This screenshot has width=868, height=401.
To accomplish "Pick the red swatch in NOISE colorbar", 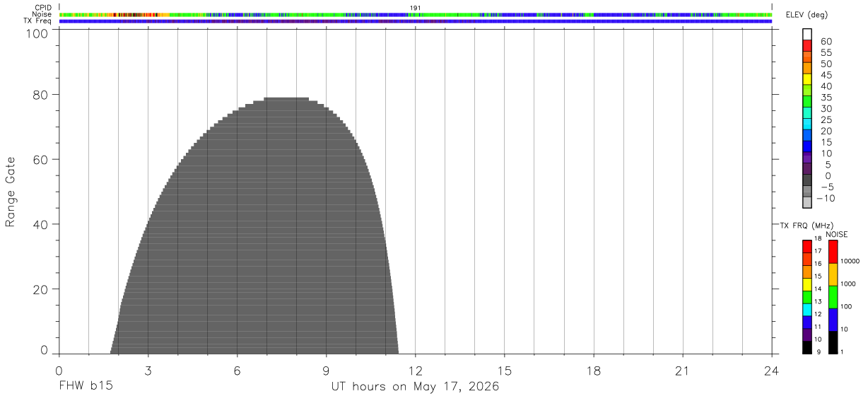I will 833,252.
